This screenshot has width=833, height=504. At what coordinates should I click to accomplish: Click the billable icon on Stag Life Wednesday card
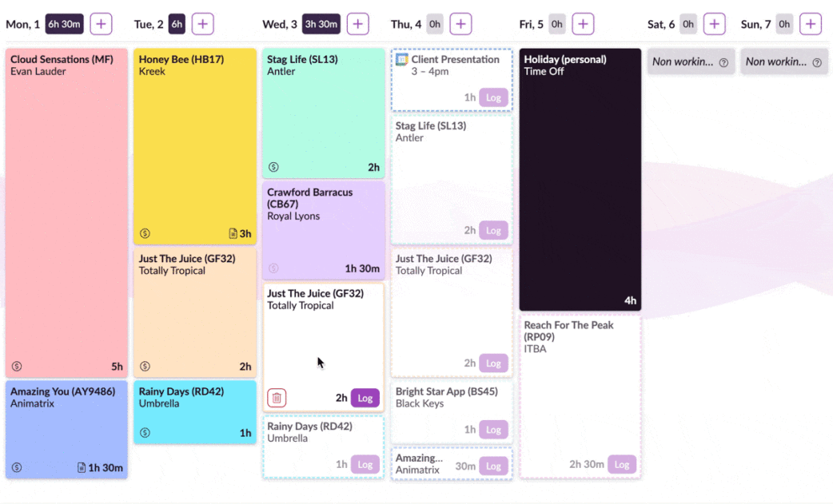273,168
